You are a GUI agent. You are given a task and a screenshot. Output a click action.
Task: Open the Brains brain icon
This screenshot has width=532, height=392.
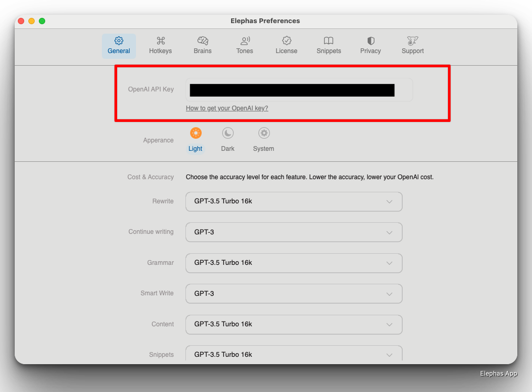point(203,41)
